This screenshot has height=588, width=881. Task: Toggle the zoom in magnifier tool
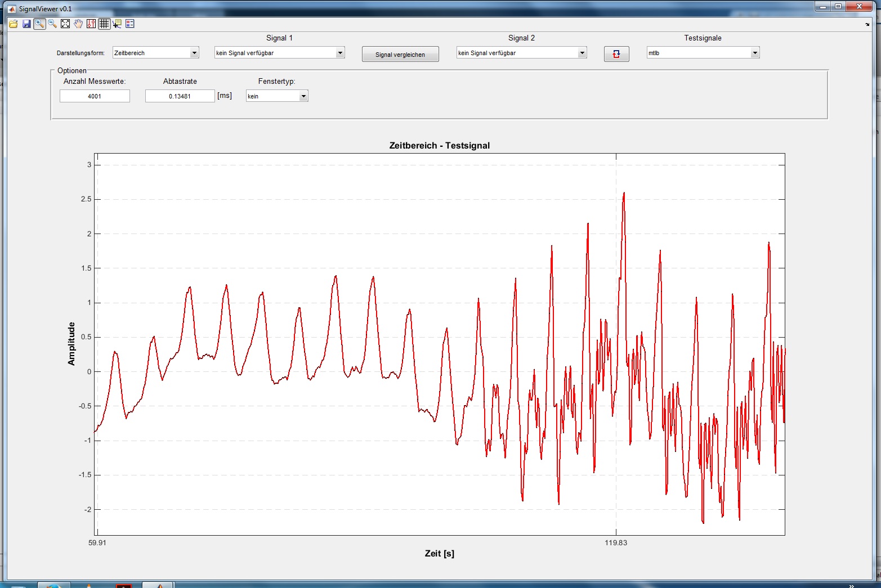[39, 24]
